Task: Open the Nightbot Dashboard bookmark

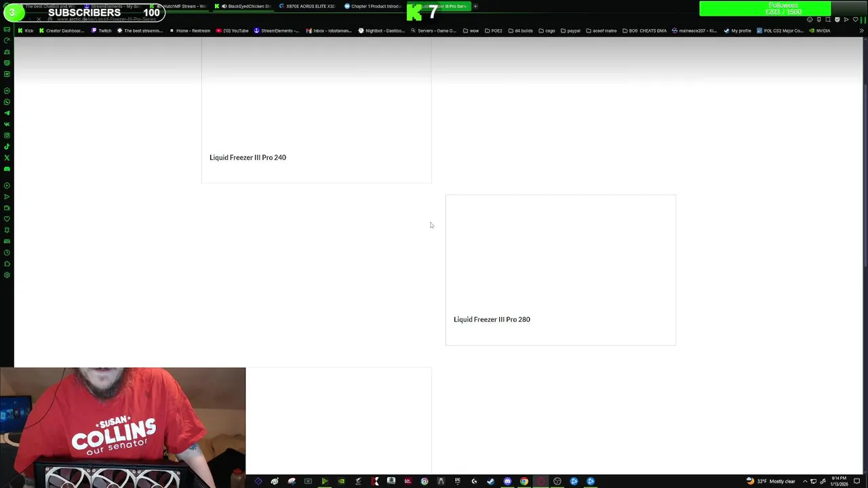Action: point(381,30)
